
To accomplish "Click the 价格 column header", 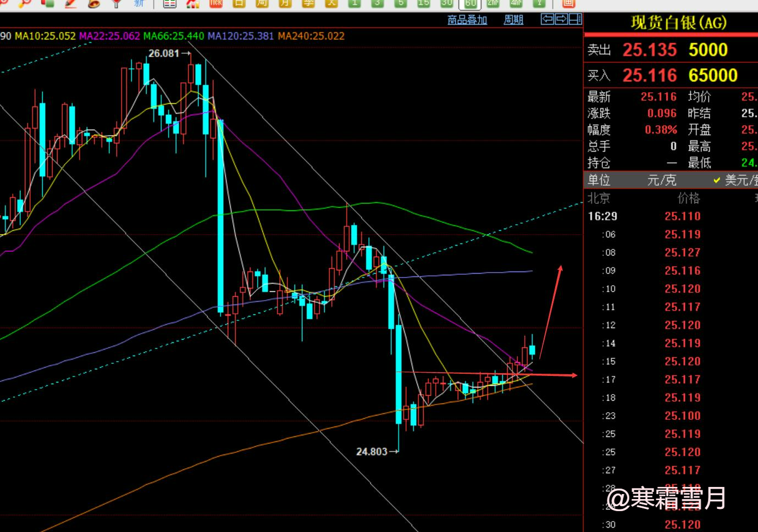I will pos(688,198).
